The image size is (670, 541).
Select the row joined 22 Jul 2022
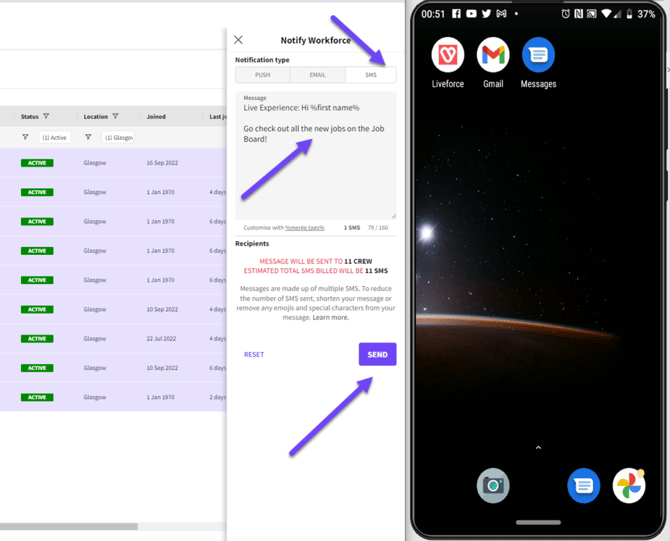click(113, 338)
